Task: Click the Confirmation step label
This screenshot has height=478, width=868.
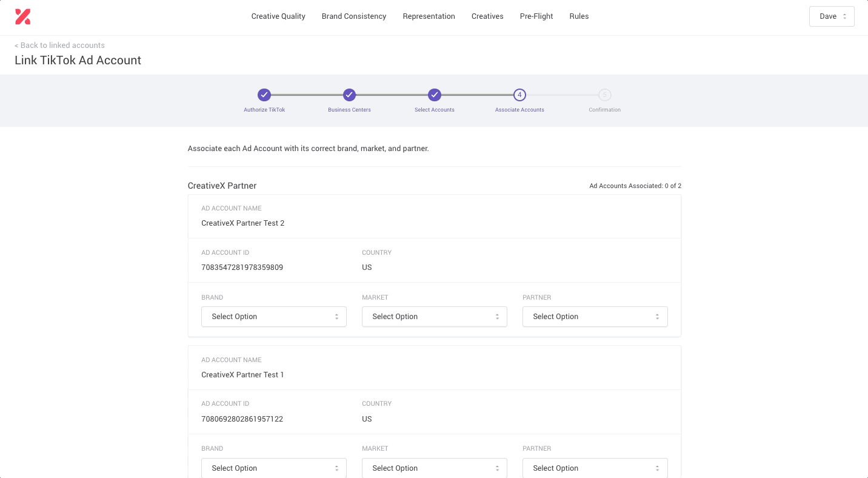Action: [x=604, y=110]
